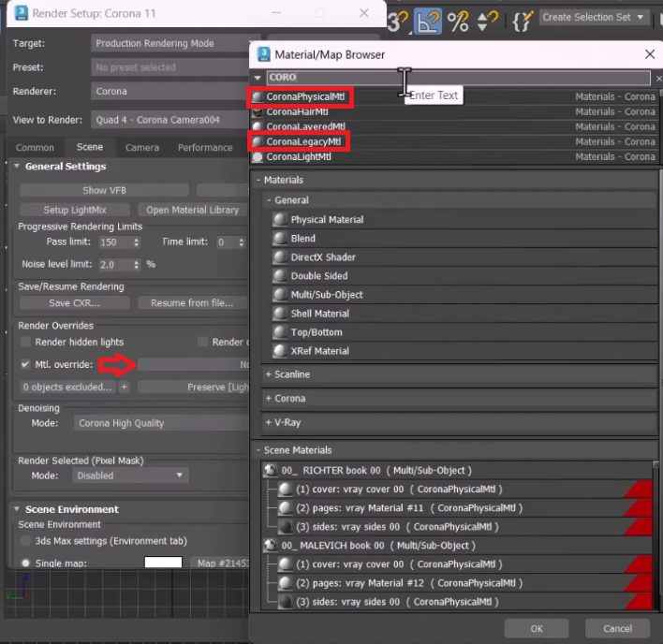Image resolution: width=663 pixels, height=644 pixels.
Task: Click the white environment color swatch
Action: pos(163,562)
